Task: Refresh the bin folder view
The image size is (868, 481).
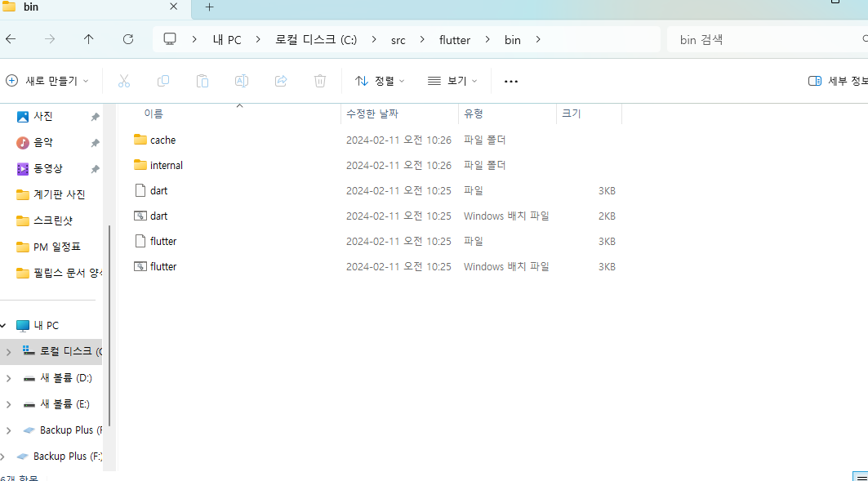Action: 128,39
